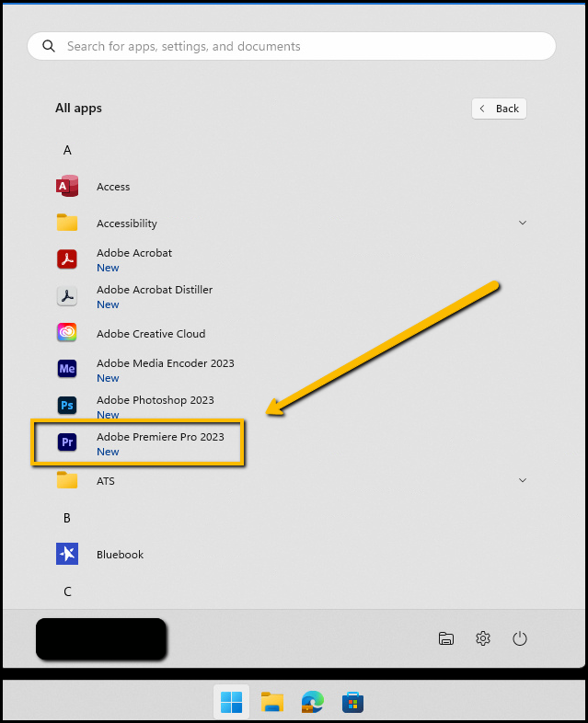The image size is (588, 723).
Task: Click the Adobe Photoshop 2023 label
Action: 156,400
